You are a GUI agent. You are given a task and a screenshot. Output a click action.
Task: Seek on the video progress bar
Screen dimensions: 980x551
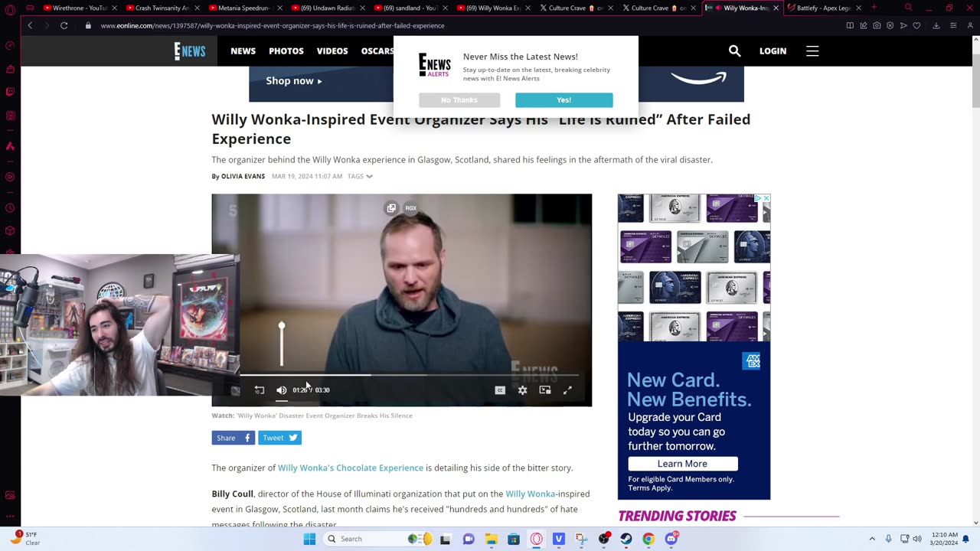tap(409, 375)
